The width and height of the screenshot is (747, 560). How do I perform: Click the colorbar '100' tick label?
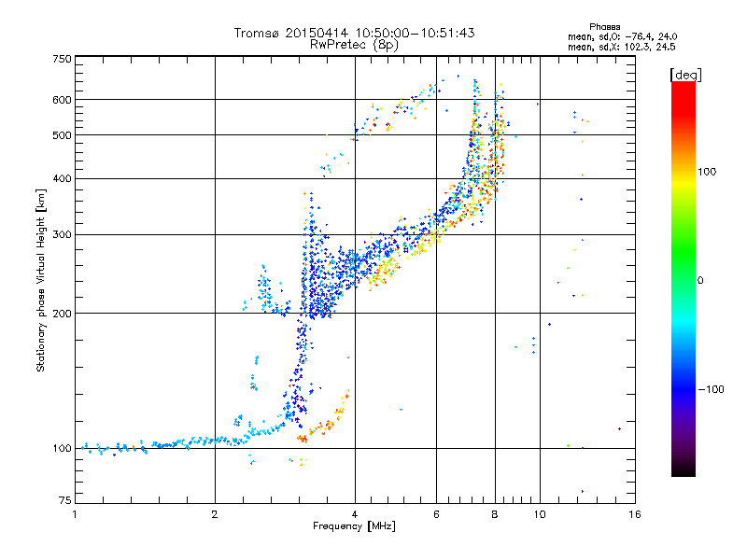tap(707, 172)
